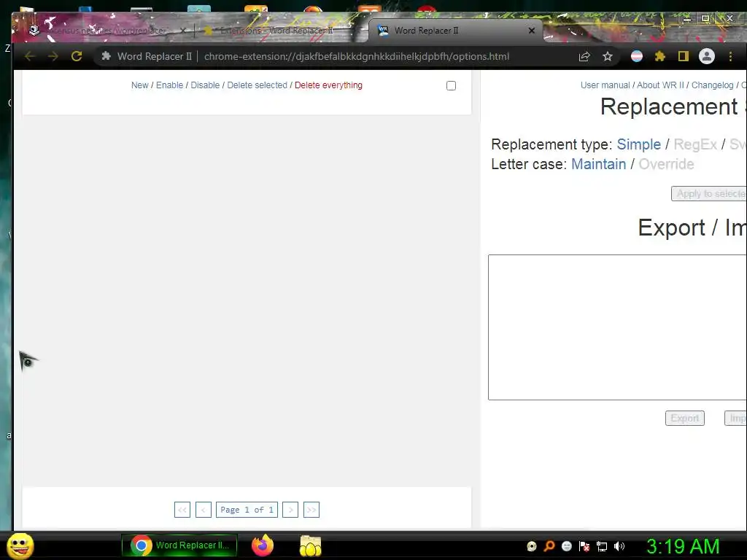
Task: Click the extension puzzle icon beside Word Replacer II label
Action: [x=107, y=56]
